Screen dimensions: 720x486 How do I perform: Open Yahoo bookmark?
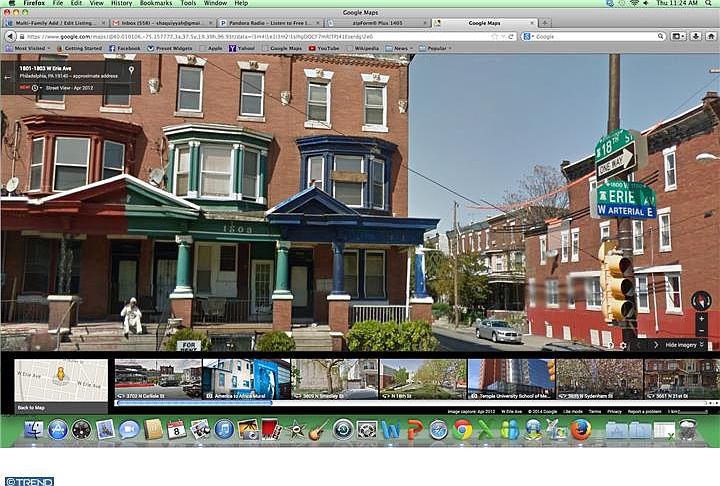click(242, 48)
